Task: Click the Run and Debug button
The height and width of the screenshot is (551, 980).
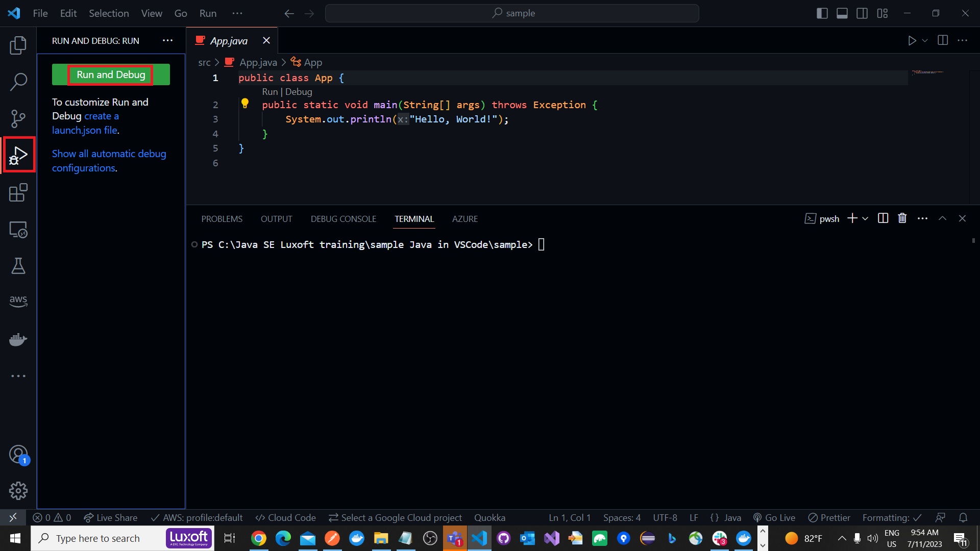Action: [x=111, y=74]
